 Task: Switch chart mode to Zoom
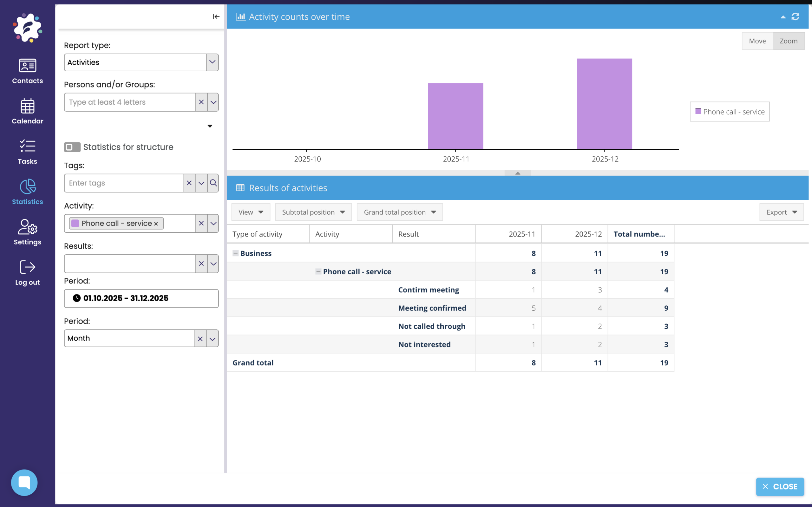(788, 41)
